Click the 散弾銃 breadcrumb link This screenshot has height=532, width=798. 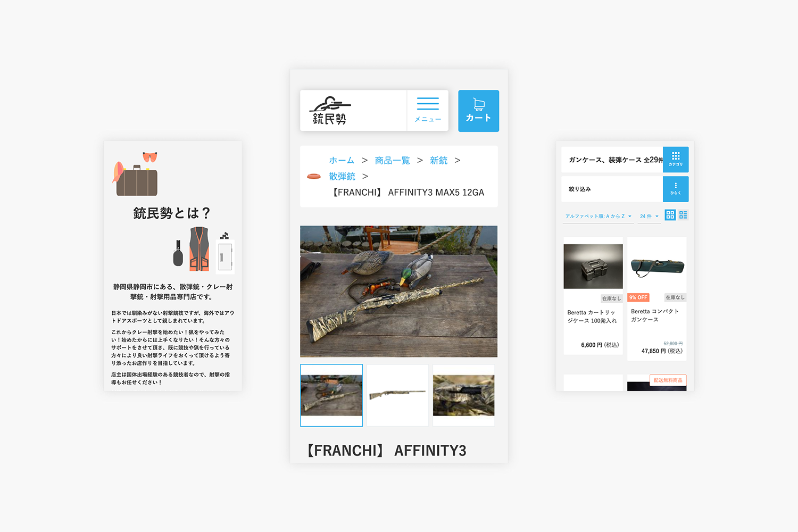click(x=342, y=176)
